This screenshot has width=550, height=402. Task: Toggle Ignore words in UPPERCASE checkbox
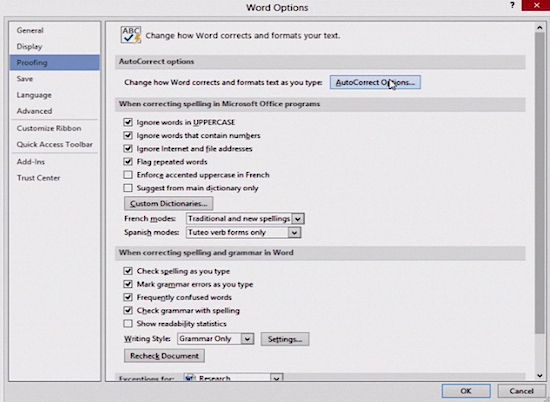click(x=128, y=122)
